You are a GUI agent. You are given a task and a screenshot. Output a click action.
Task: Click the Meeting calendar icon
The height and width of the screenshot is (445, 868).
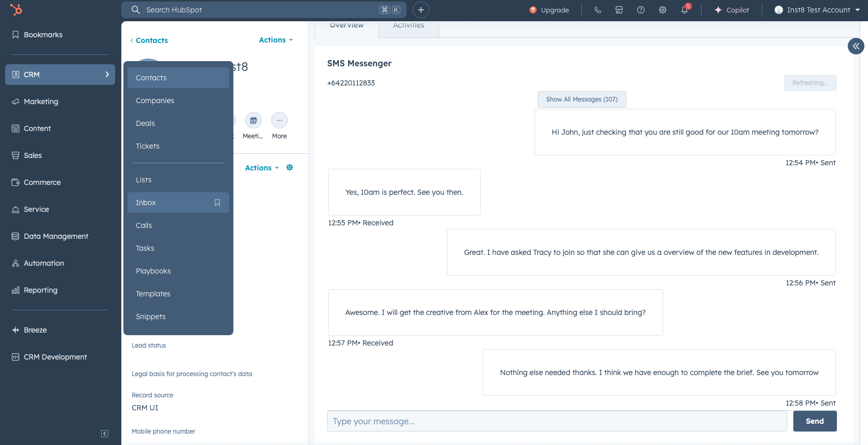pyautogui.click(x=254, y=120)
